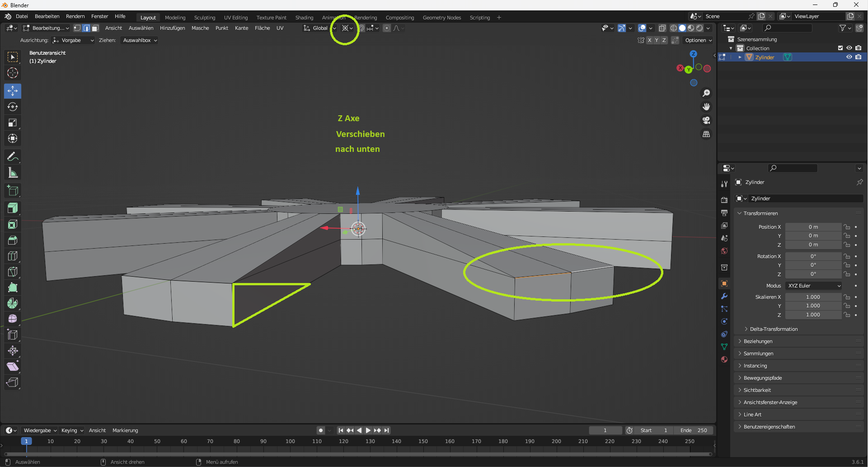Click the zoom view magnifier icon
The height and width of the screenshot is (467, 868).
coord(706,93)
